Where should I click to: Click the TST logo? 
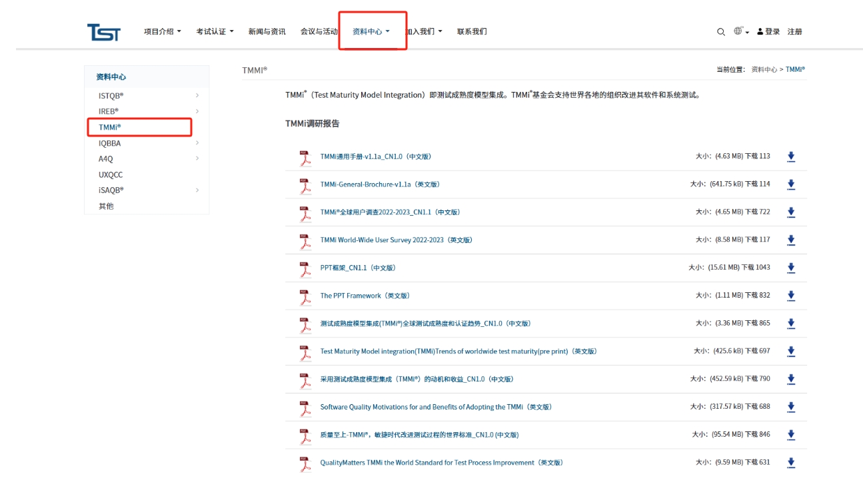(x=104, y=32)
